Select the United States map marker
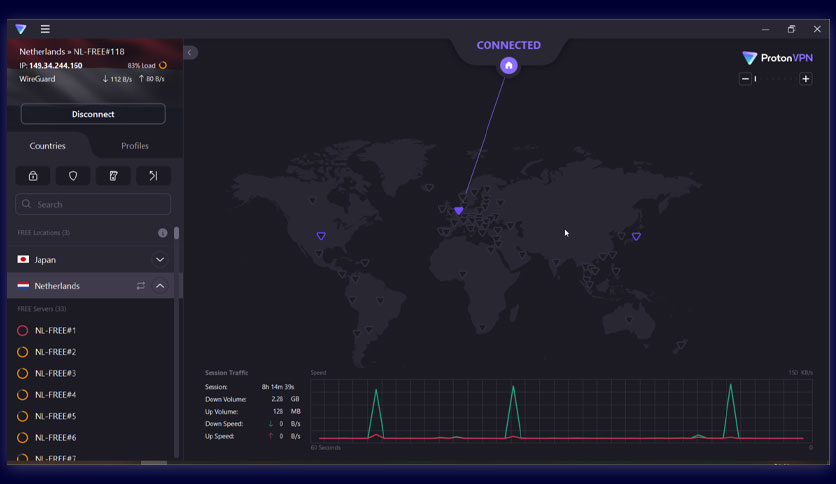Viewport: 836px width, 484px height. [321, 236]
